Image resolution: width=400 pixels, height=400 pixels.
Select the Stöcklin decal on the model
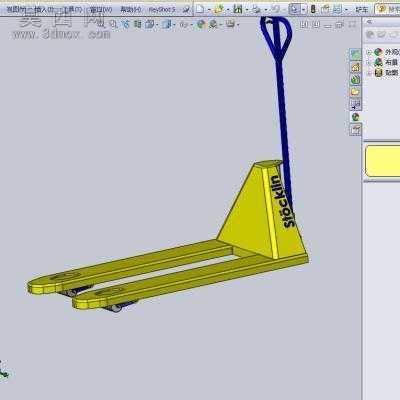[x=283, y=202]
